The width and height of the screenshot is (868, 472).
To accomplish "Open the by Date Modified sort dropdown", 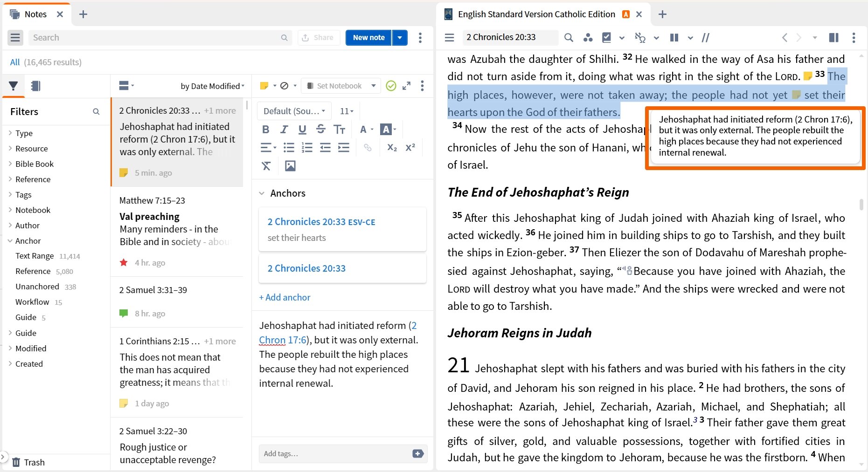I will (212, 86).
